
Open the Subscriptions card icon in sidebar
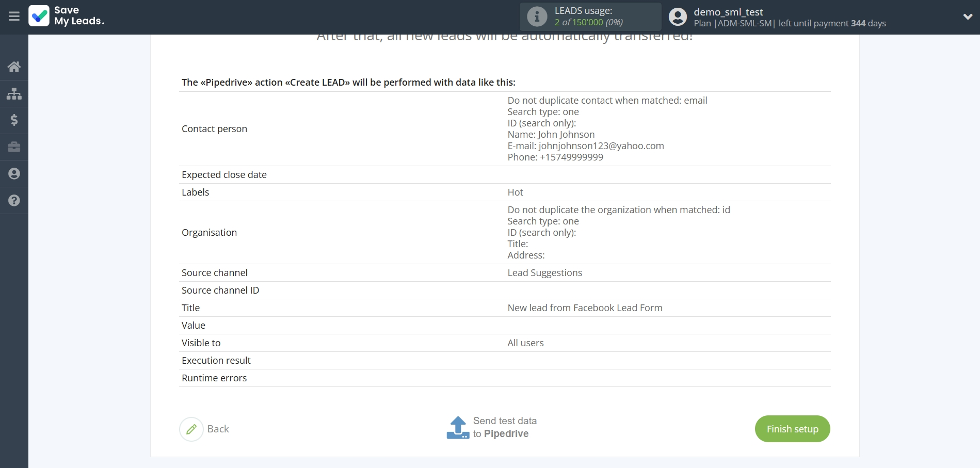coord(14,147)
